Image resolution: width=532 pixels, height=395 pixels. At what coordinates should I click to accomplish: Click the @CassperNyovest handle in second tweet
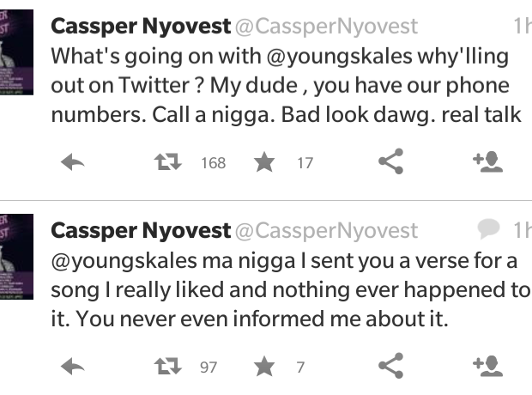point(326,230)
